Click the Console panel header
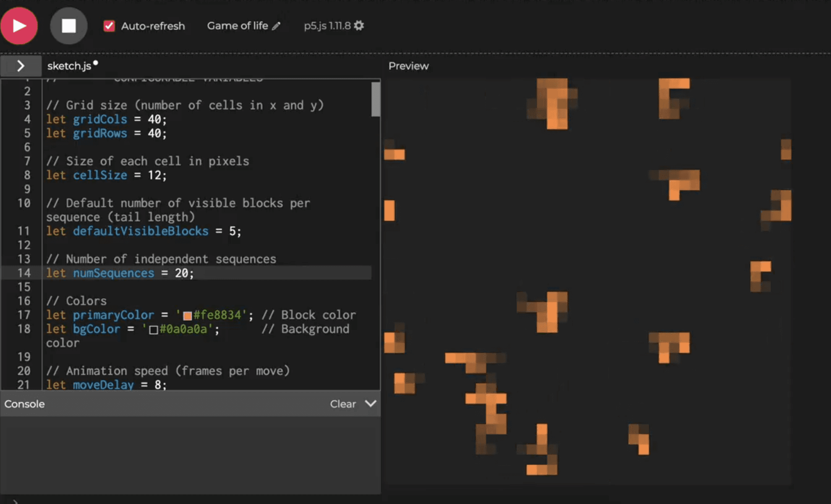 [24, 404]
